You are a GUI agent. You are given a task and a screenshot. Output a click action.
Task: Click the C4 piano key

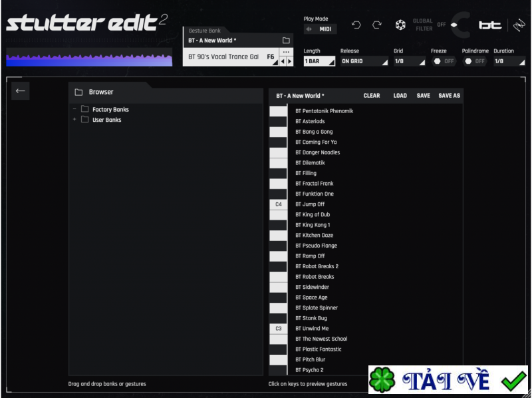278,204
